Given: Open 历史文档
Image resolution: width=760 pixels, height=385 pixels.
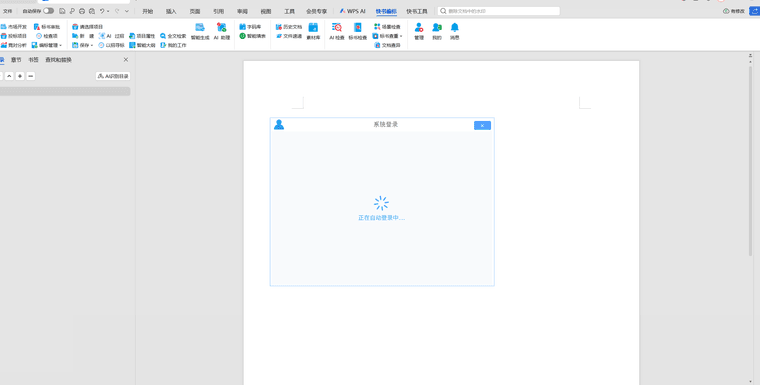Looking at the screenshot, I should 289,27.
